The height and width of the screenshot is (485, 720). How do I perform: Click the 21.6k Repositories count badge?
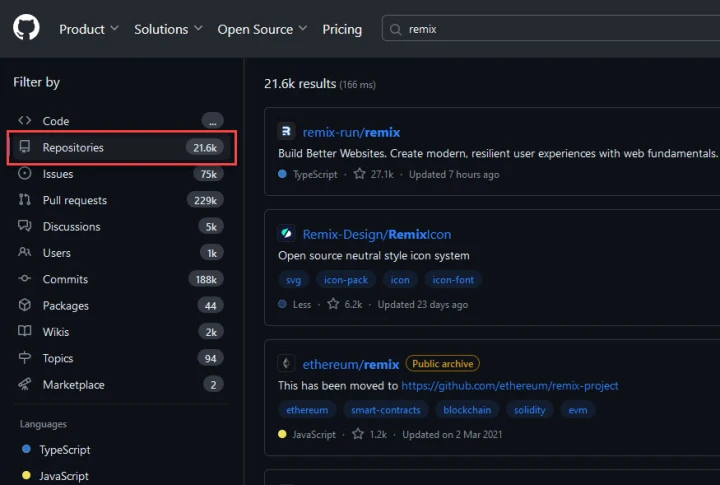click(x=205, y=147)
